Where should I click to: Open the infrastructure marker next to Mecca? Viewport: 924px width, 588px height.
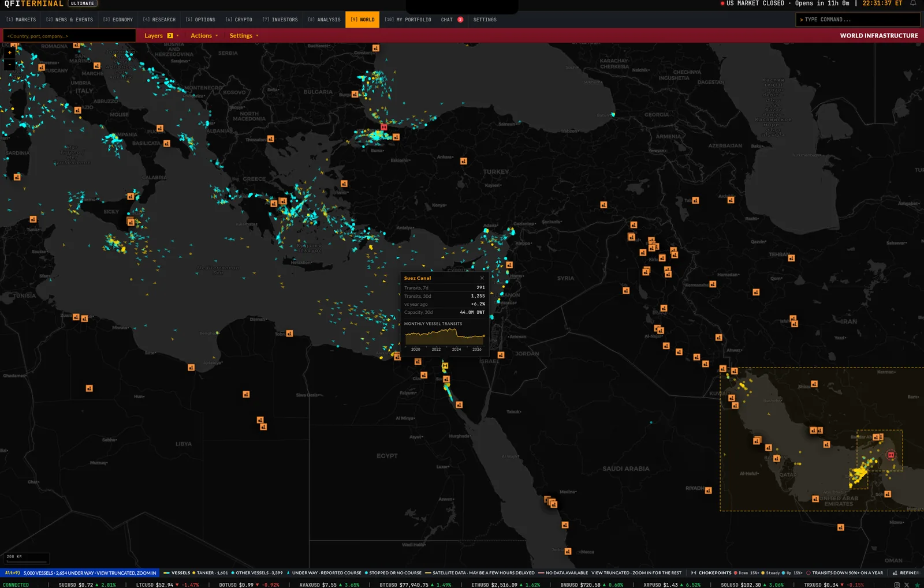coord(568,552)
